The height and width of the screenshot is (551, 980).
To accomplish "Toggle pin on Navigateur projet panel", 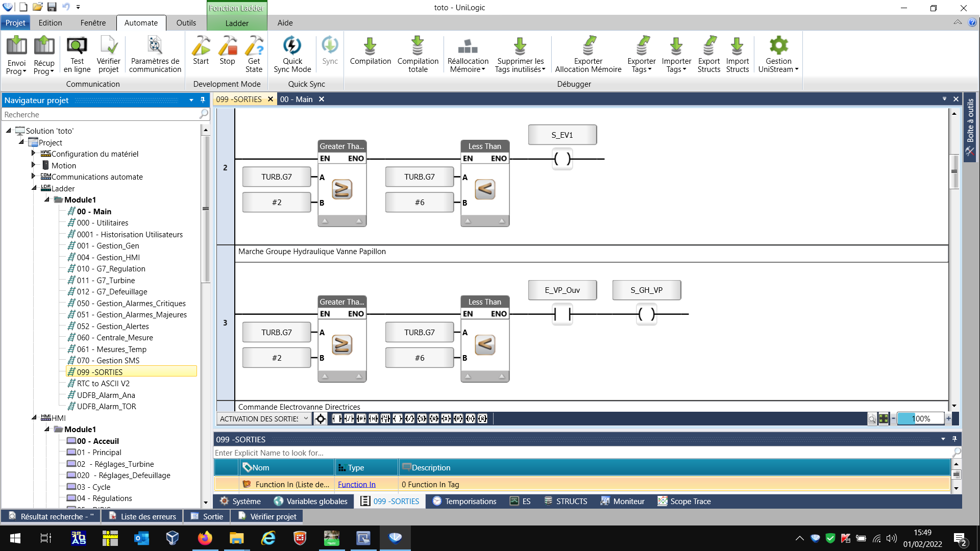I will pos(203,100).
